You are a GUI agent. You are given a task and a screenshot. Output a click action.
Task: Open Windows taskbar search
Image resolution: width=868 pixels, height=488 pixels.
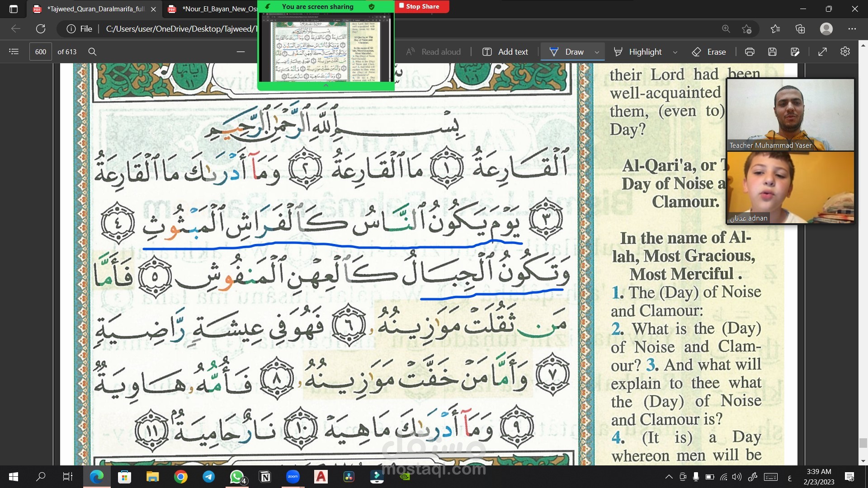pos(41,477)
